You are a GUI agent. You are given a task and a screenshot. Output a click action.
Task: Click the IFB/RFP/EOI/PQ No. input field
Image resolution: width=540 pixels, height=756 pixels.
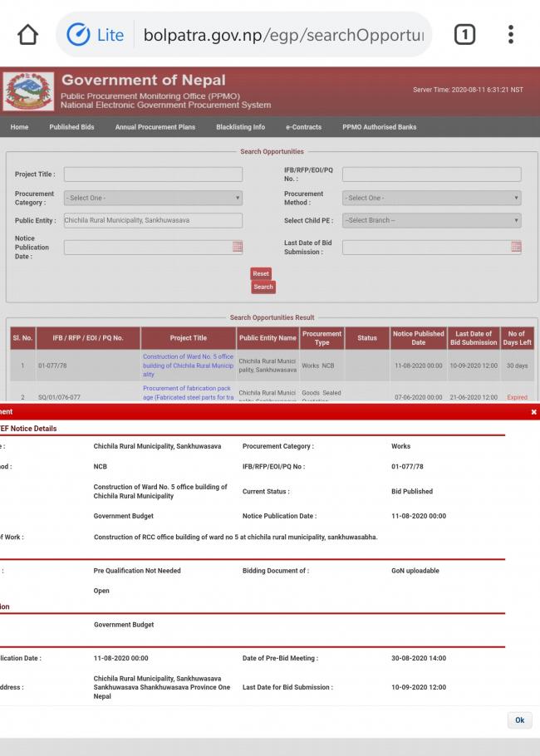431,174
